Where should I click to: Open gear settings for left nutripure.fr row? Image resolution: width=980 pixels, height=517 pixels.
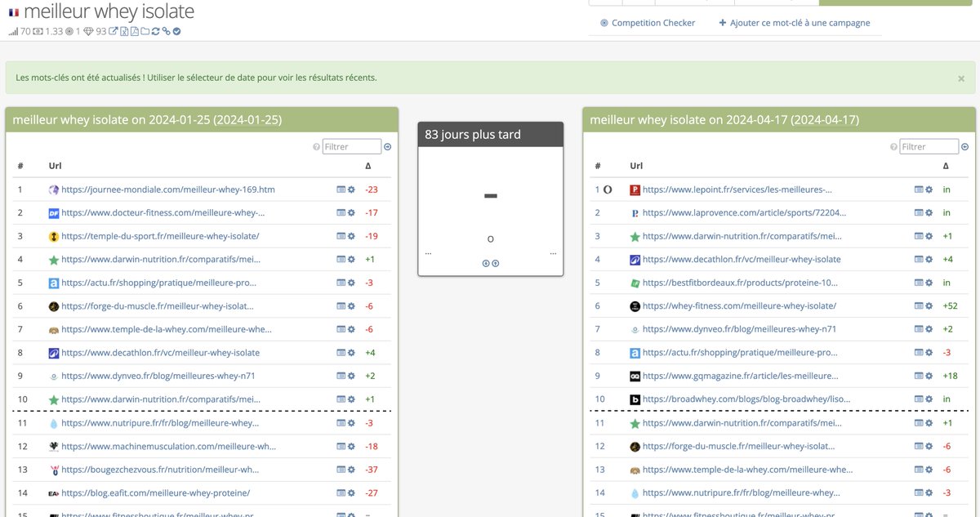tap(351, 423)
